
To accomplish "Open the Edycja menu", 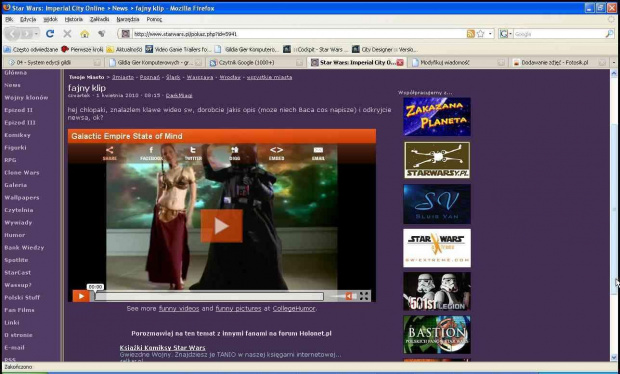I will point(28,19).
